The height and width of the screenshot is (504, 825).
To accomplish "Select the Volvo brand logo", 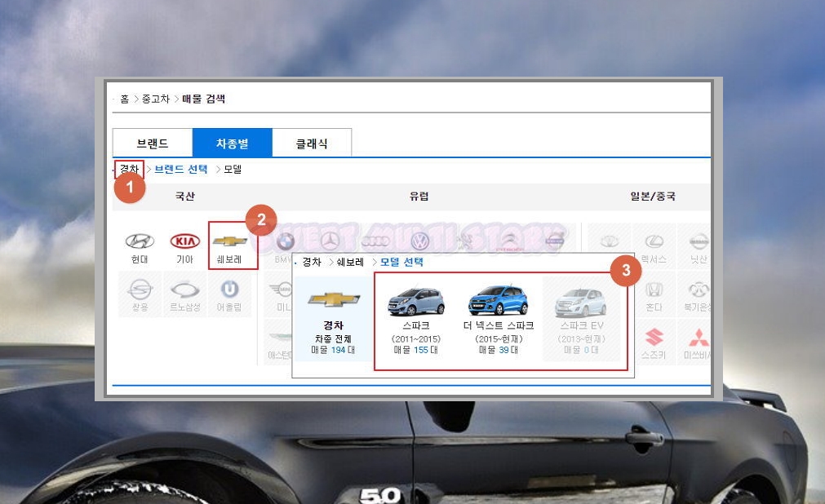I will pyautogui.click(x=554, y=241).
